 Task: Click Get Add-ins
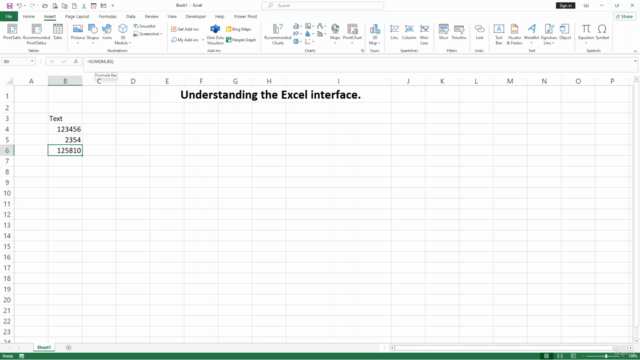tap(185, 29)
